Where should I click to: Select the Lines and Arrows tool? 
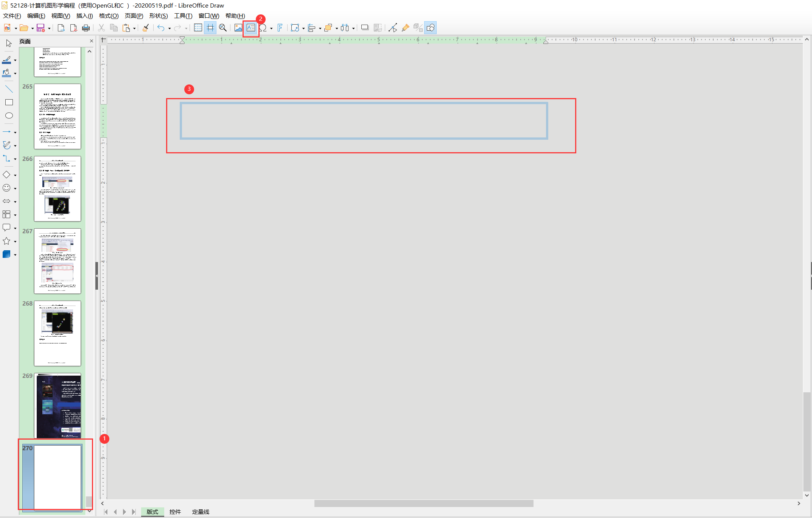[7, 132]
